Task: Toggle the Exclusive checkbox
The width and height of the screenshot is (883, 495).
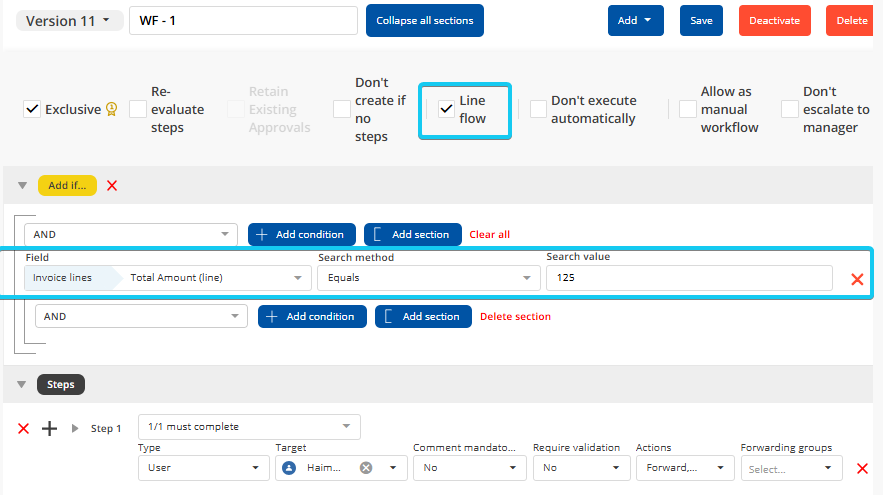Action: click(x=32, y=109)
